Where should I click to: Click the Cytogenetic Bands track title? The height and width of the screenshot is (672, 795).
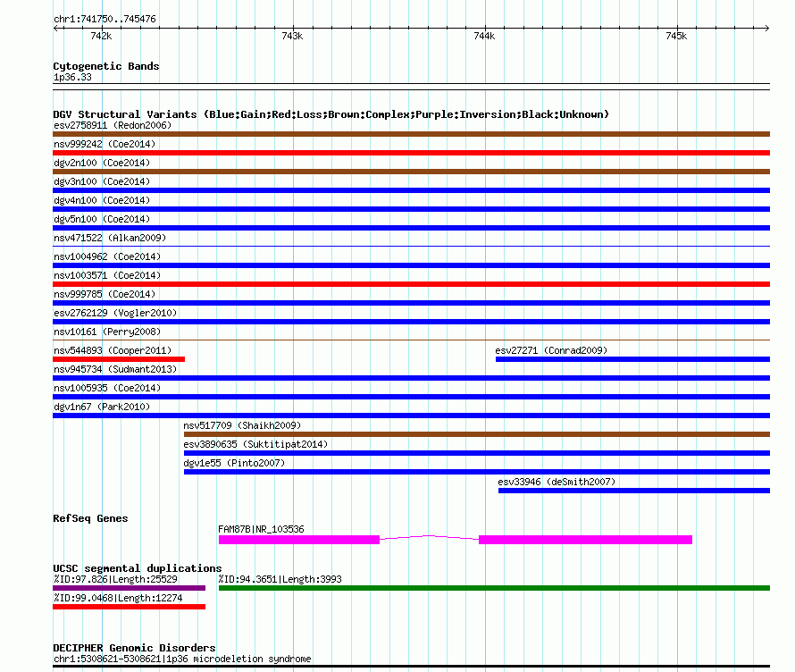(106, 66)
